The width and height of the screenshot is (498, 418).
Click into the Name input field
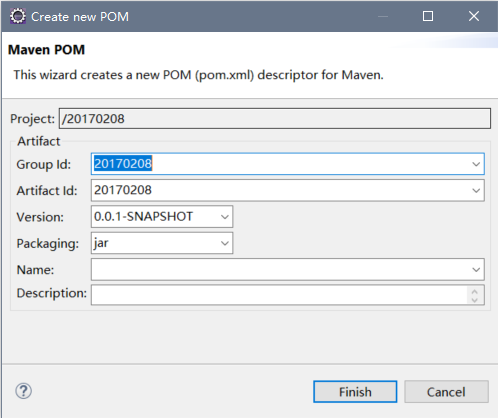pyautogui.click(x=280, y=269)
